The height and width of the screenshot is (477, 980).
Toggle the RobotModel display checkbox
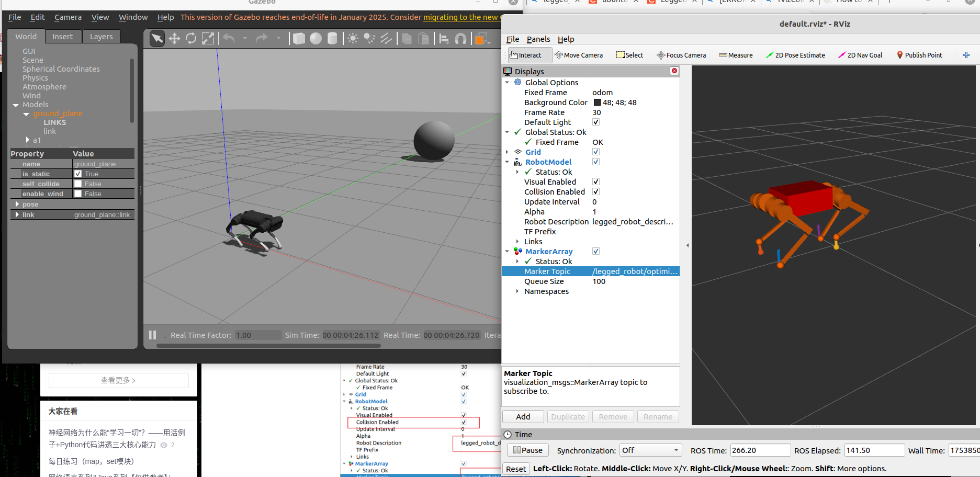click(595, 162)
